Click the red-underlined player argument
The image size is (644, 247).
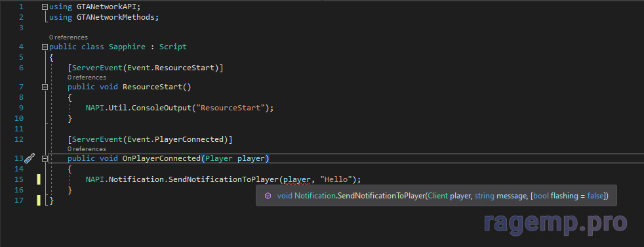(297, 179)
